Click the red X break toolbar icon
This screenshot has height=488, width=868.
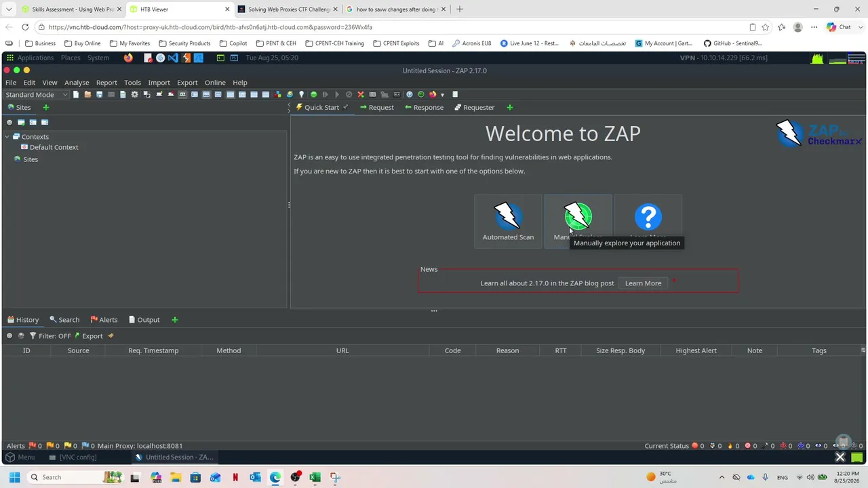(361, 94)
